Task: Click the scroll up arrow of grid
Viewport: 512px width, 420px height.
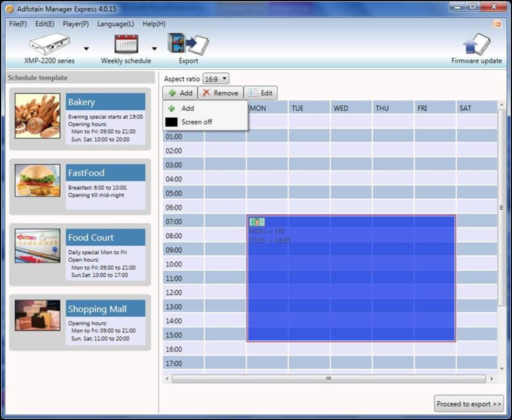Action: pos(502,105)
